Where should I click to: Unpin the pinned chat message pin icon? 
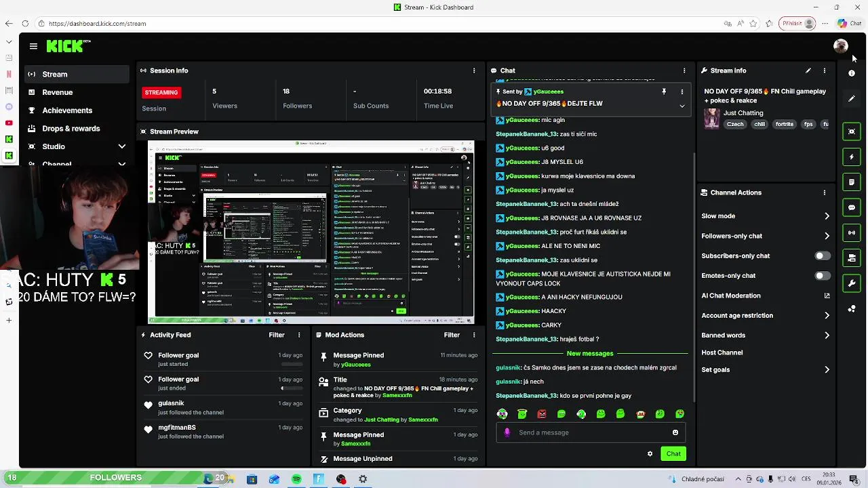(664, 91)
